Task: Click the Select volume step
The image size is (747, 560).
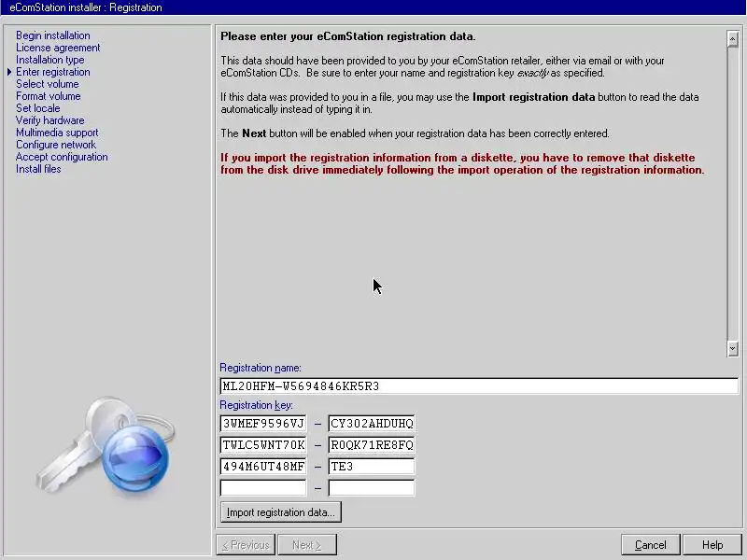Action: pos(48,84)
